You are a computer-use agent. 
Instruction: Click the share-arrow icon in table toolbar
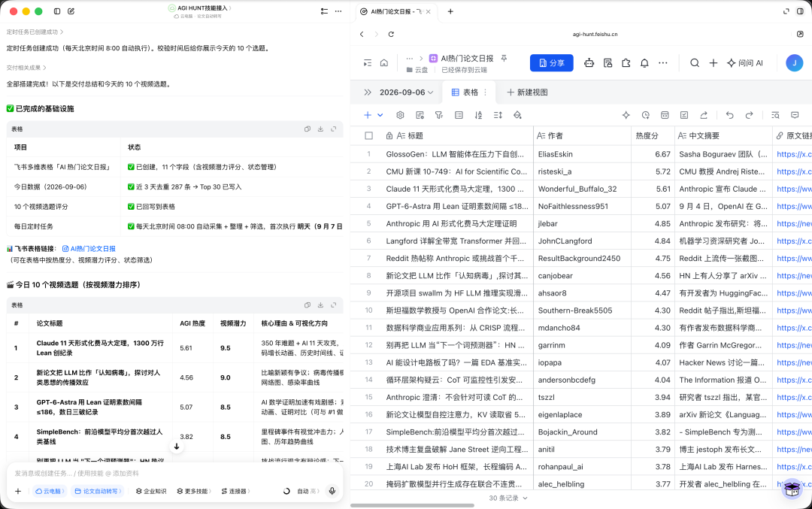704,115
